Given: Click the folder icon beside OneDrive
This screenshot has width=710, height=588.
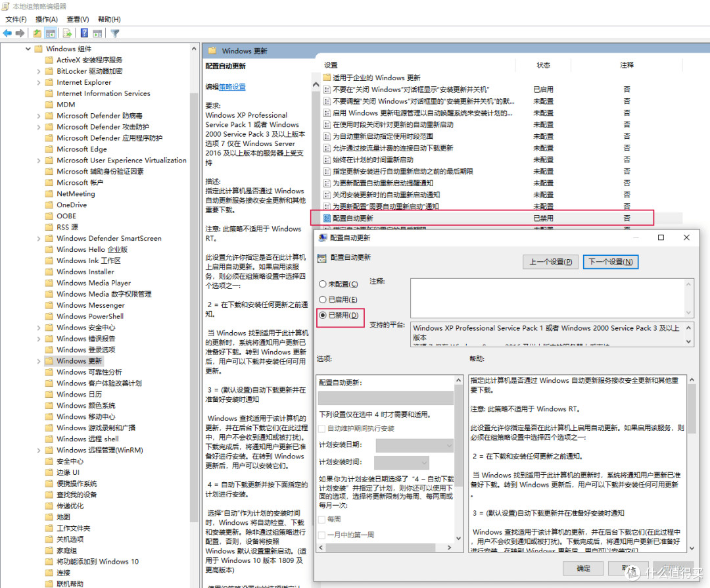Looking at the screenshot, I should click(49, 205).
